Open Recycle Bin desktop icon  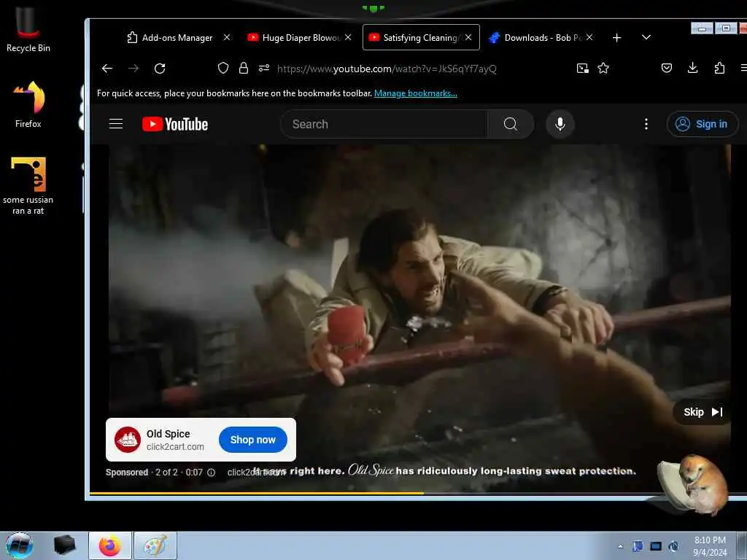[28, 29]
